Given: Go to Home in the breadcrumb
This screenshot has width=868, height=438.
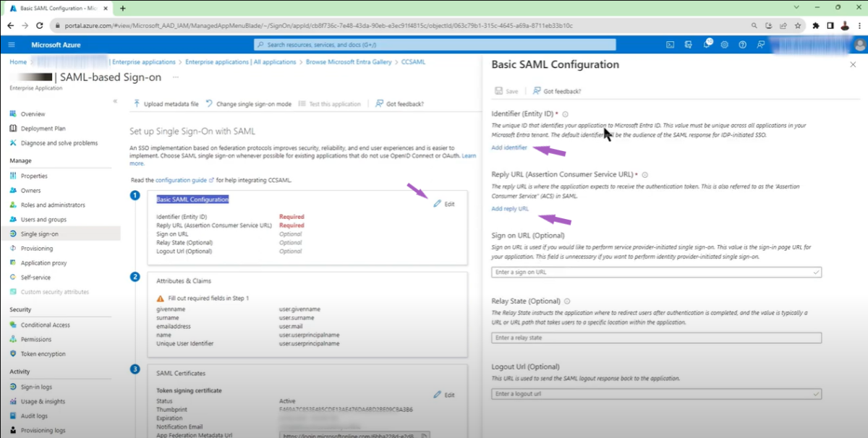Looking at the screenshot, I should (18, 62).
